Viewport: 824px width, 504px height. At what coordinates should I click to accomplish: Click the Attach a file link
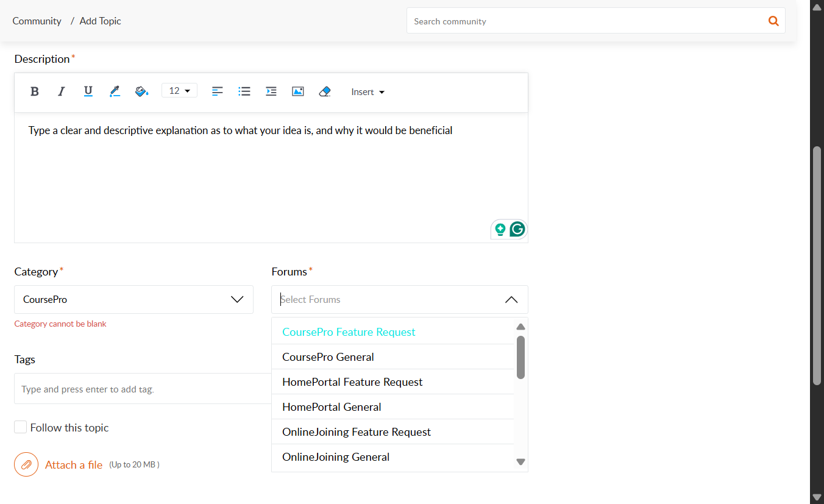click(74, 465)
